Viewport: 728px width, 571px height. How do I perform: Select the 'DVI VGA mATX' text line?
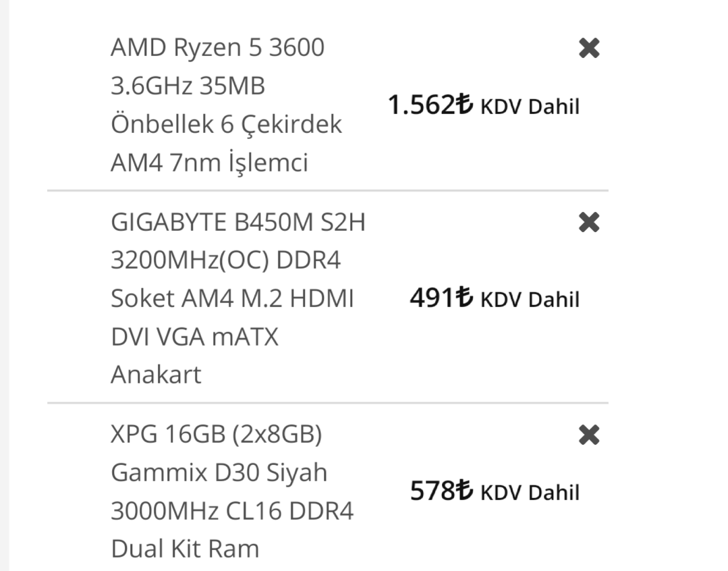point(194,336)
